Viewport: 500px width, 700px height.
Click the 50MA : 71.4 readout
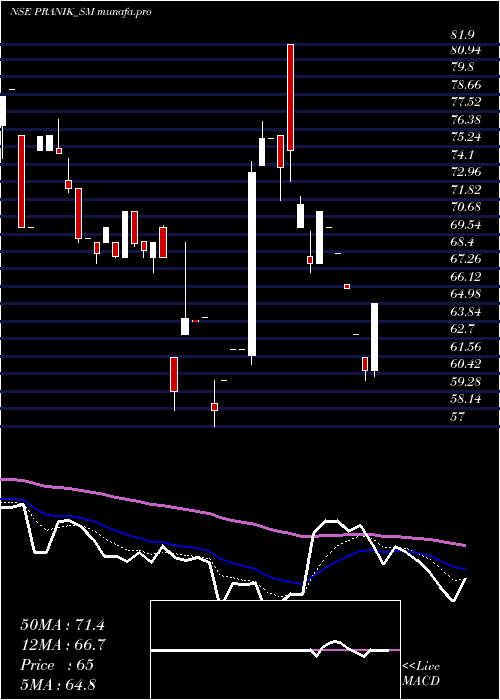[62, 625]
